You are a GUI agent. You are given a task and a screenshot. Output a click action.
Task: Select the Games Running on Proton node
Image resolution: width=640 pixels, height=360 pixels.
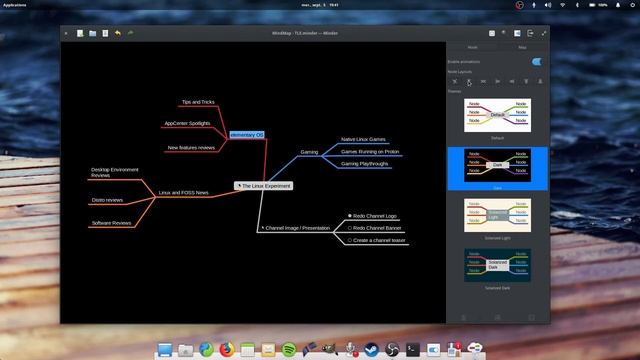coord(370,151)
